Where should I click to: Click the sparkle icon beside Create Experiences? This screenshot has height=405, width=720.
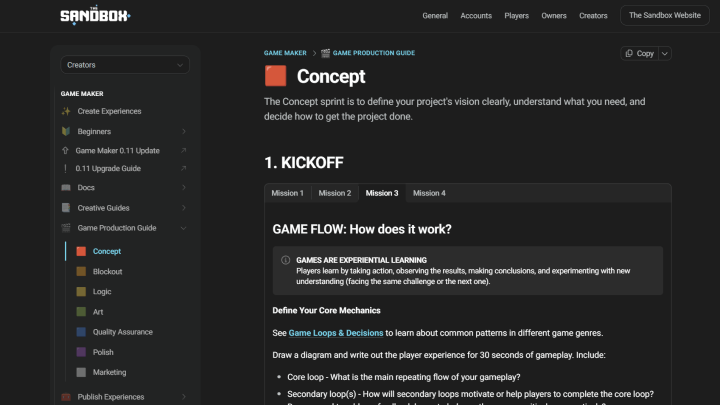click(x=66, y=111)
